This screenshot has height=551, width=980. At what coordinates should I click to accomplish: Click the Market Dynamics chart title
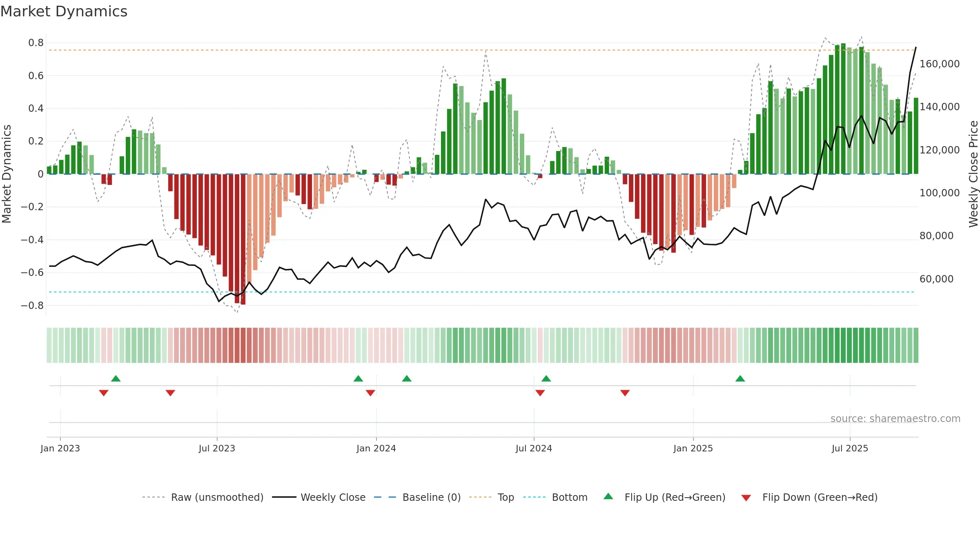coord(64,11)
